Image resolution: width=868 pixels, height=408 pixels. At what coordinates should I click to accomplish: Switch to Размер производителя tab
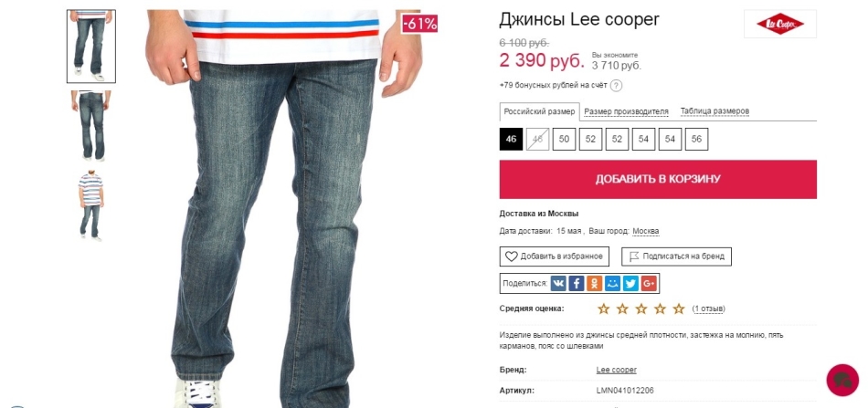626,111
